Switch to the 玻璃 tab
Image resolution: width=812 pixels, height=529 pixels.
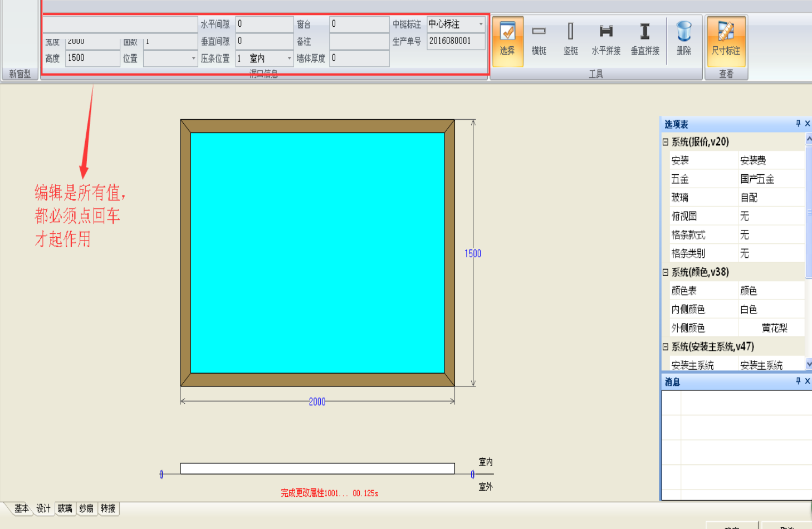click(65, 508)
